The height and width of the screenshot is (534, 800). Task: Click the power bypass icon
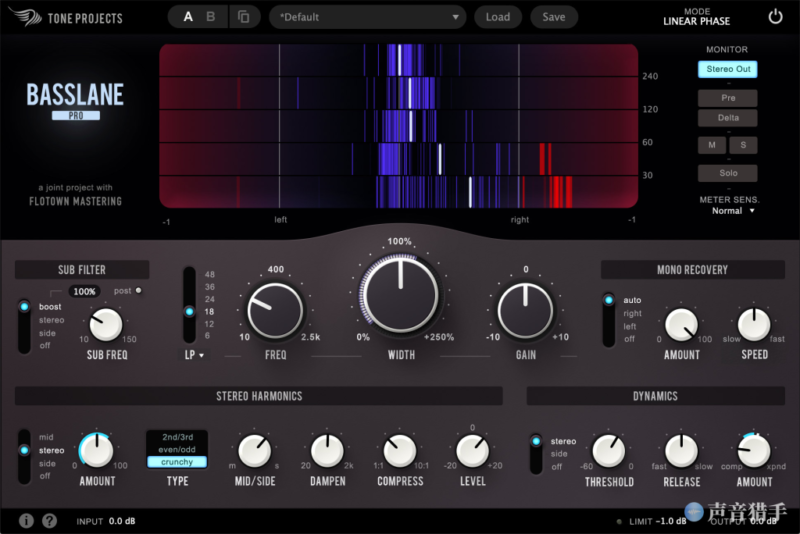click(776, 17)
